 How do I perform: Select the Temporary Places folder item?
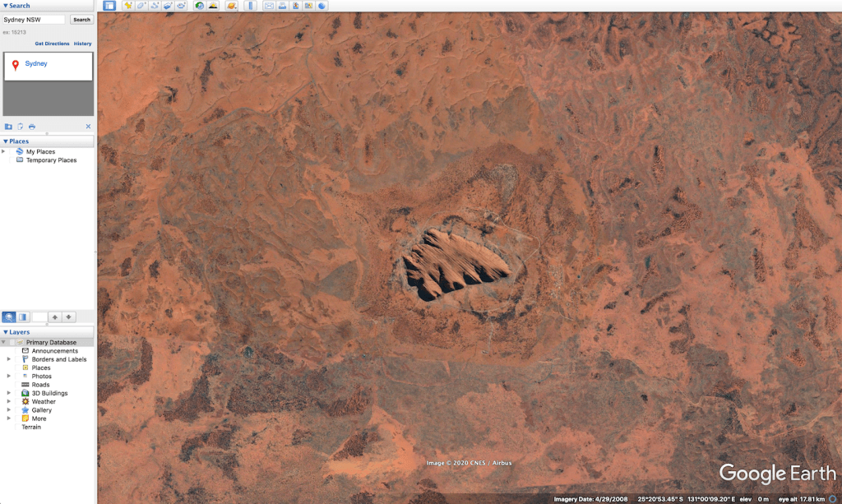click(51, 160)
